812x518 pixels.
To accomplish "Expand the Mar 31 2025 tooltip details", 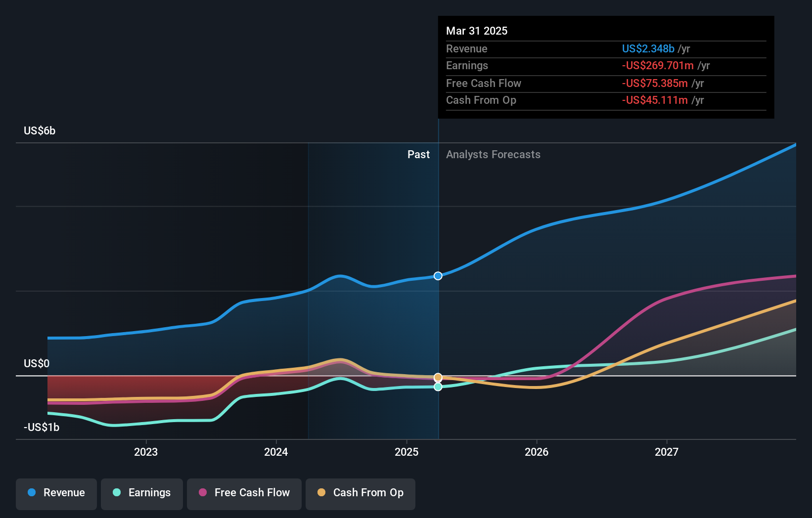I will [x=477, y=31].
